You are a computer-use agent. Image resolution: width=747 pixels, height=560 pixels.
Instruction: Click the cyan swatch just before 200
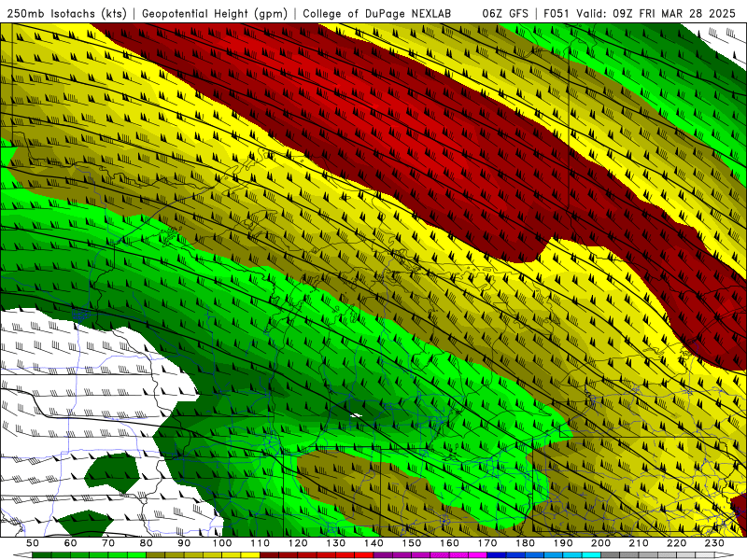tap(591, 555)
